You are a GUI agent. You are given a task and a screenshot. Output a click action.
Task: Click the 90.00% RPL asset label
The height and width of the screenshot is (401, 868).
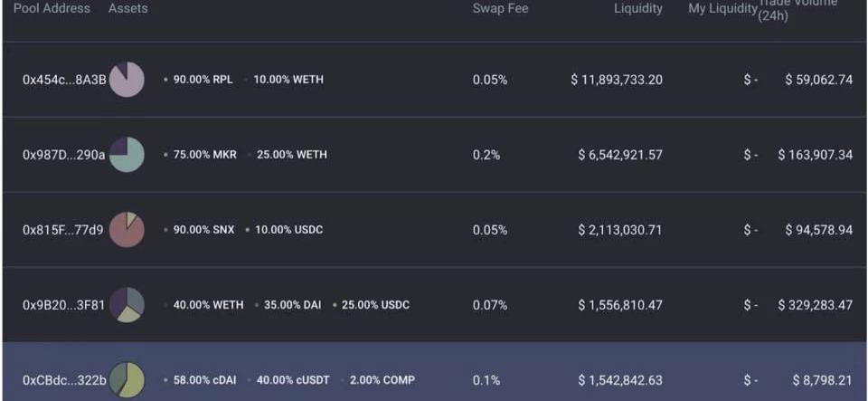[203, 80]
